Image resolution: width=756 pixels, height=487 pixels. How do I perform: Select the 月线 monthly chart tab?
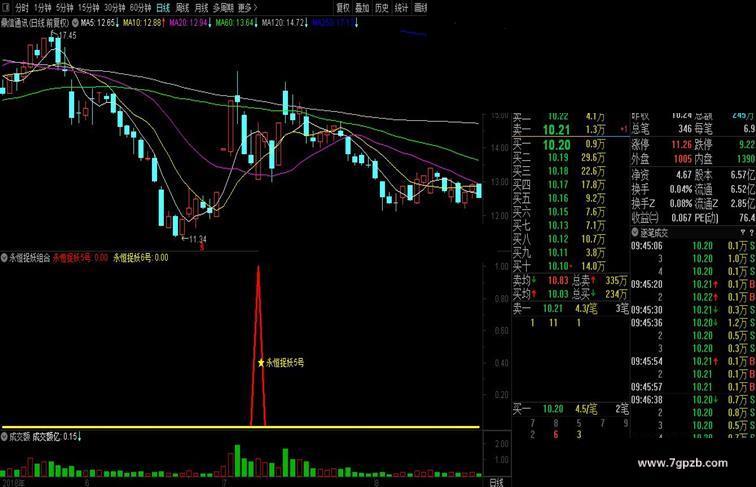pyautogui.click(x=201, y=8)
